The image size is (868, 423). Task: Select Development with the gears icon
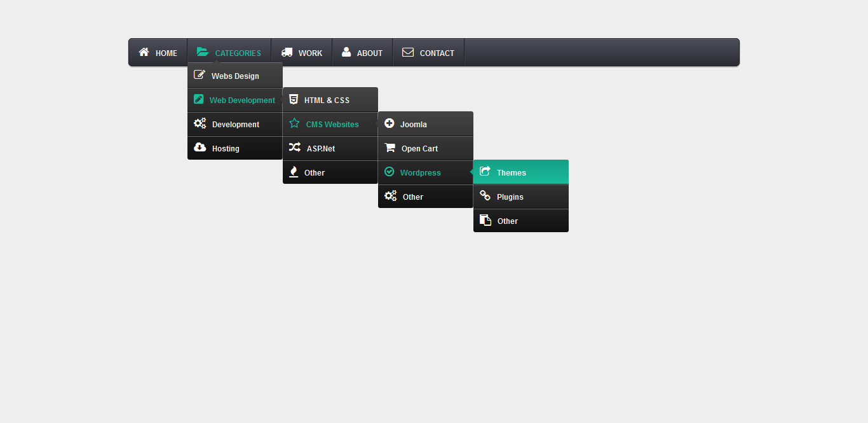[235, 124]
